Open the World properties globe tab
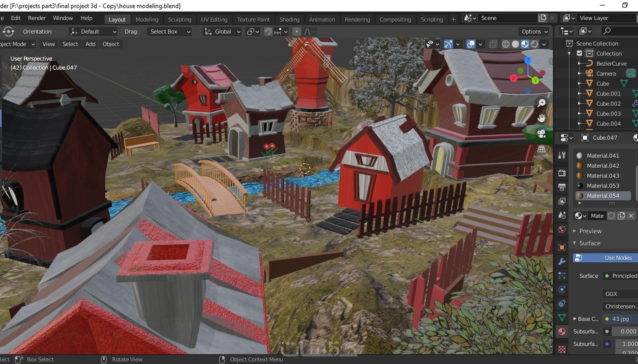Viewport: 638px width, 364px height. [x=562, y=229]
